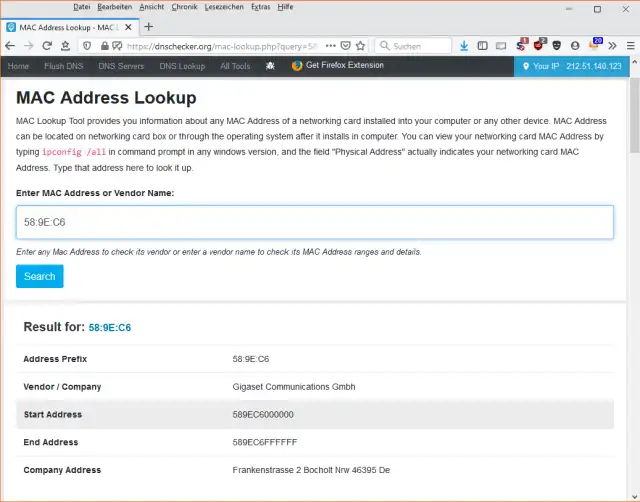Show the sidebars toolbar icon
The image size is (640, 502).
point(482,46)
